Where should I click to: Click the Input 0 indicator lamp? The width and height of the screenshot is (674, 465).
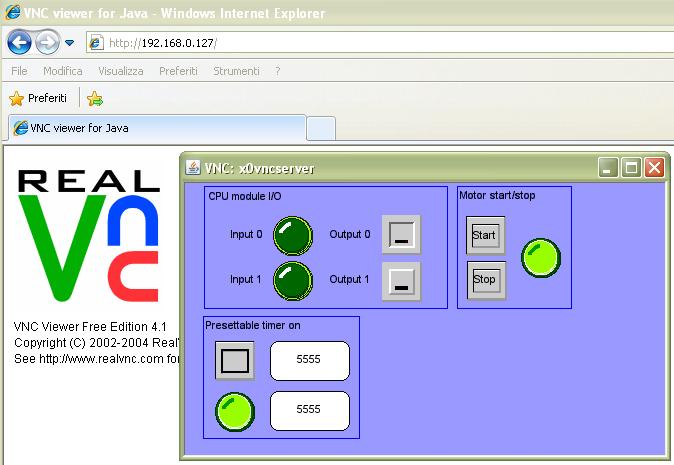point(293,236)
